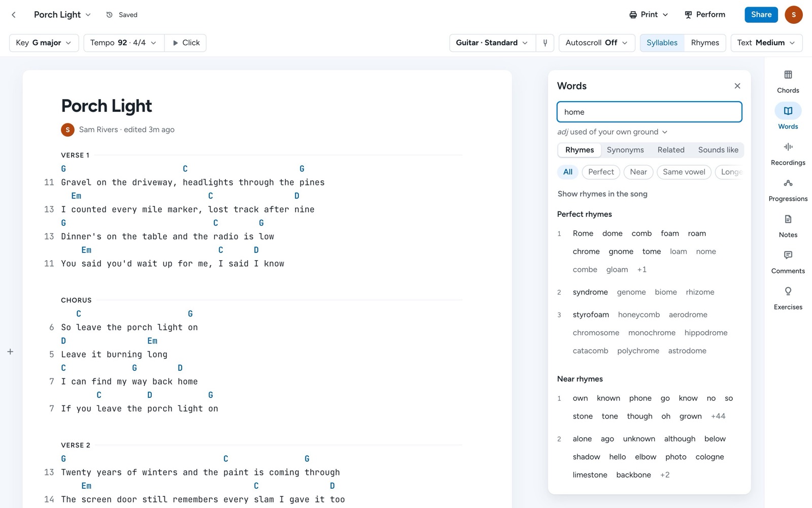Start the Click metronome
The image size is (812, 508).
pos(186,43)
